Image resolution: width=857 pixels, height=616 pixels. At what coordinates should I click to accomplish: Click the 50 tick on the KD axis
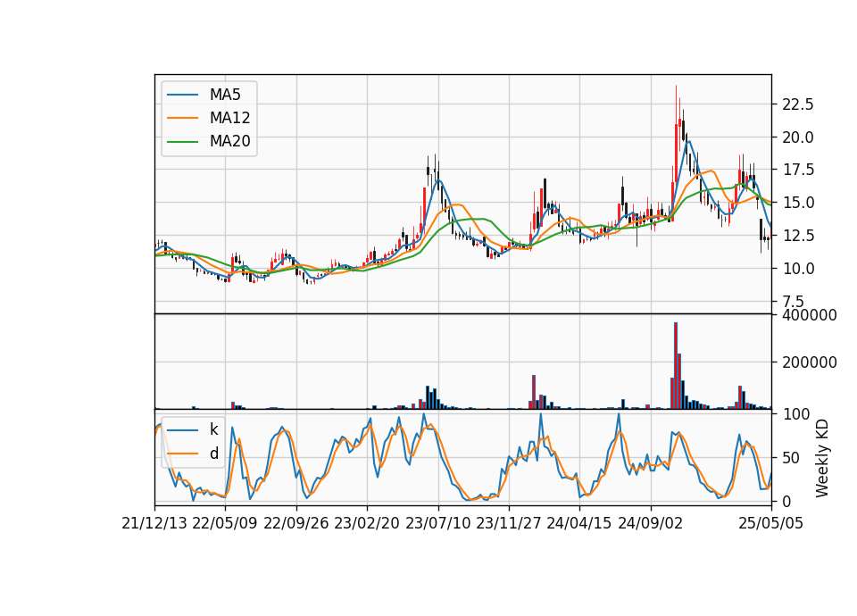pos(792,458)
